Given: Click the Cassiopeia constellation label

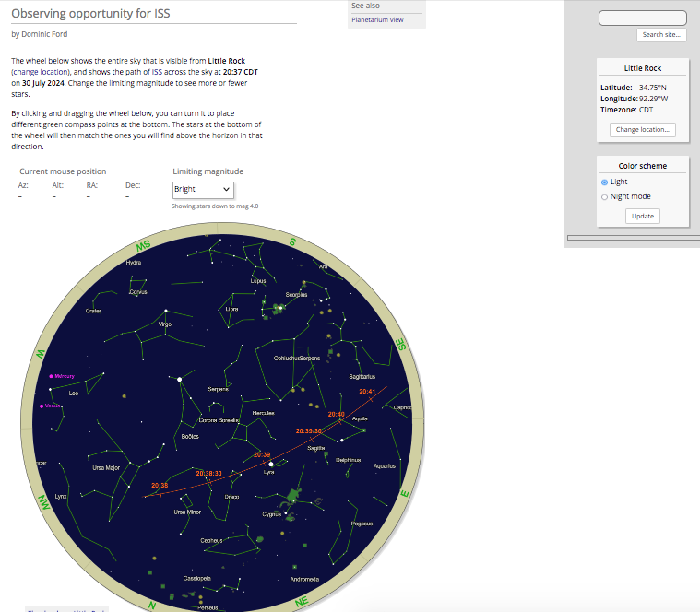Looking at the screenshot, I should pos(196,579).
